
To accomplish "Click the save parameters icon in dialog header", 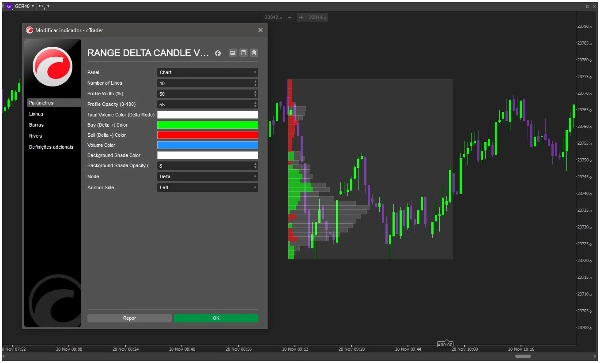I will [x=243, y=53].
